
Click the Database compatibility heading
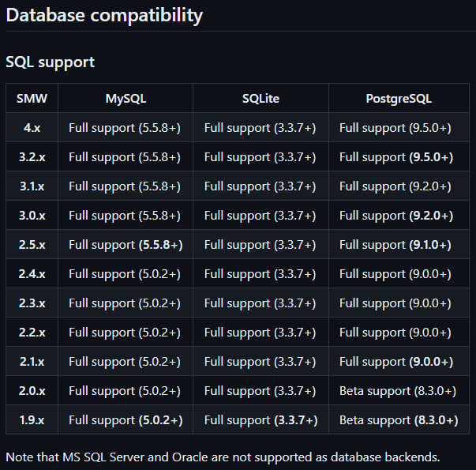[x=104, y=14]
